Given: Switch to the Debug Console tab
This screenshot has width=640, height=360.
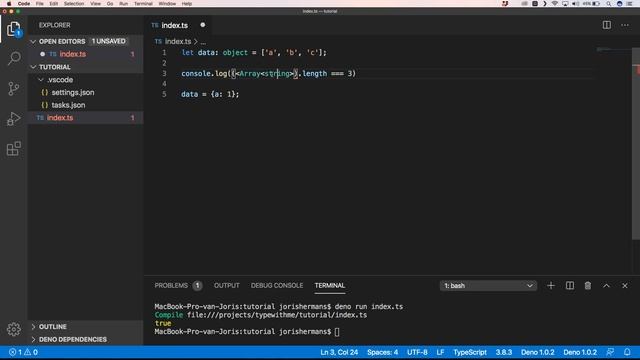Looking at the screenshot, I should [277, 285].
